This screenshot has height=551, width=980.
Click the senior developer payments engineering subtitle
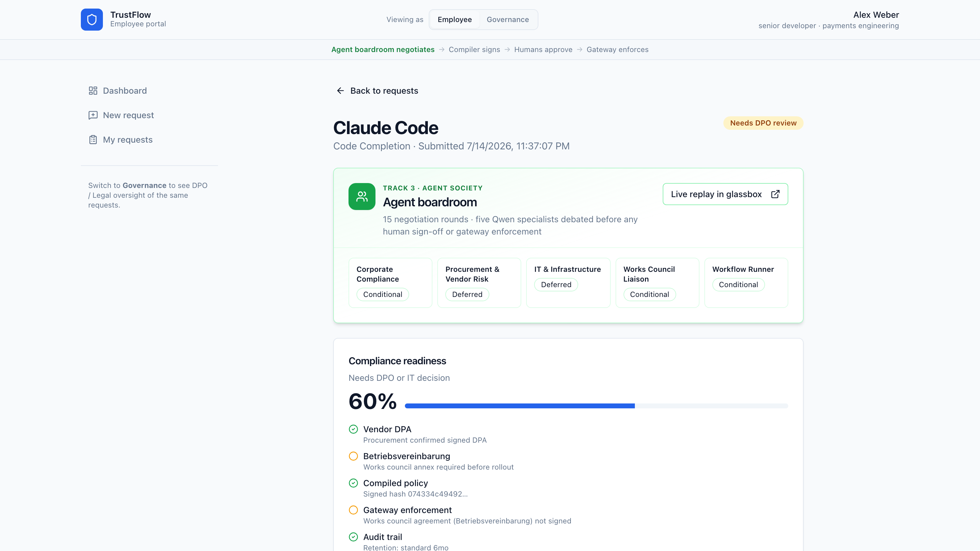(829, 25)
